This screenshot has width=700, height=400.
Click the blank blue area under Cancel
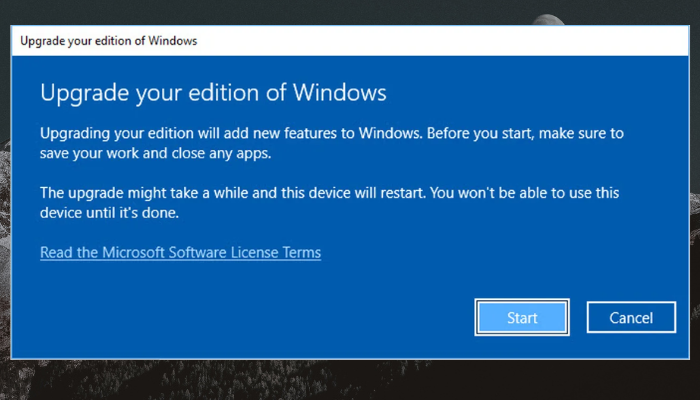coord(632,345)
